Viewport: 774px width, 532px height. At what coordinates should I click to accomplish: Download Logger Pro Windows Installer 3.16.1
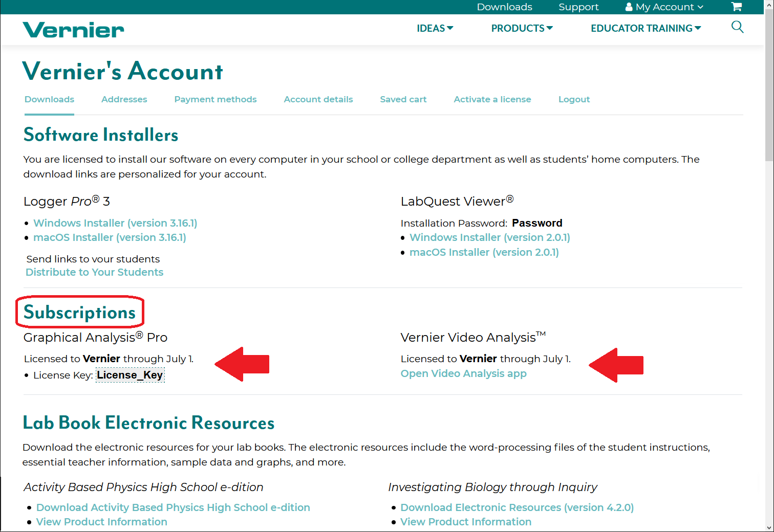coord(115,223)
